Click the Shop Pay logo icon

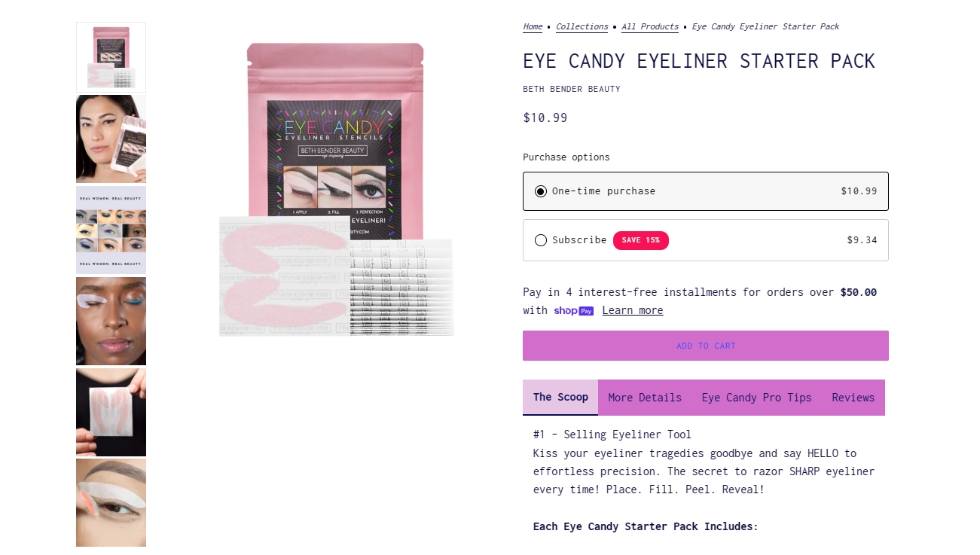[573, 311]
